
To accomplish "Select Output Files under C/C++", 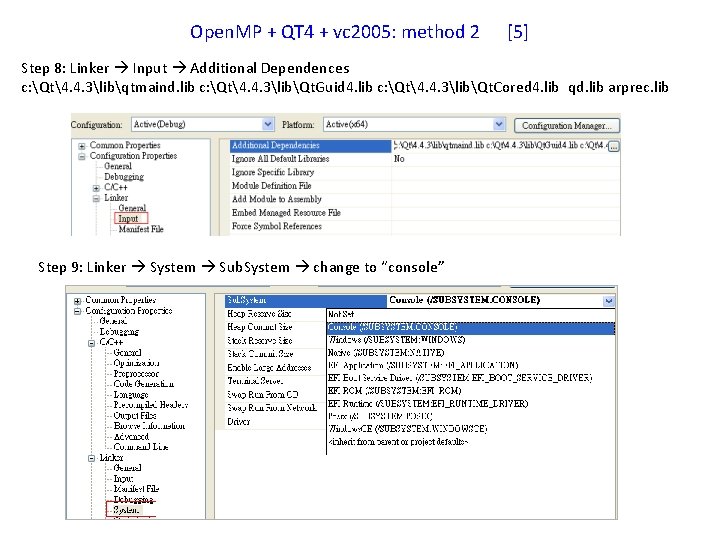I will (135, 416).
